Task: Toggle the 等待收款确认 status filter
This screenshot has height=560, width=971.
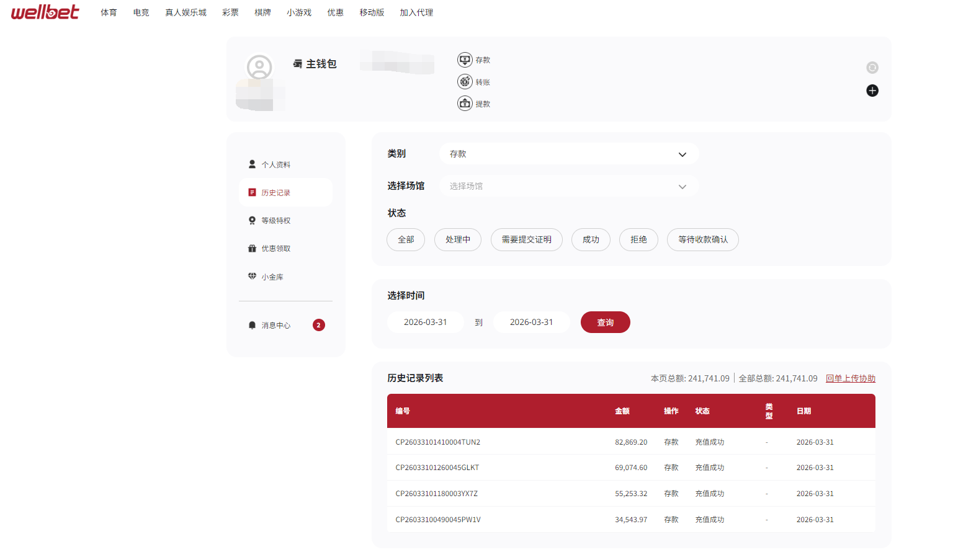Action: pyautogui.click(x=702, y=239)
